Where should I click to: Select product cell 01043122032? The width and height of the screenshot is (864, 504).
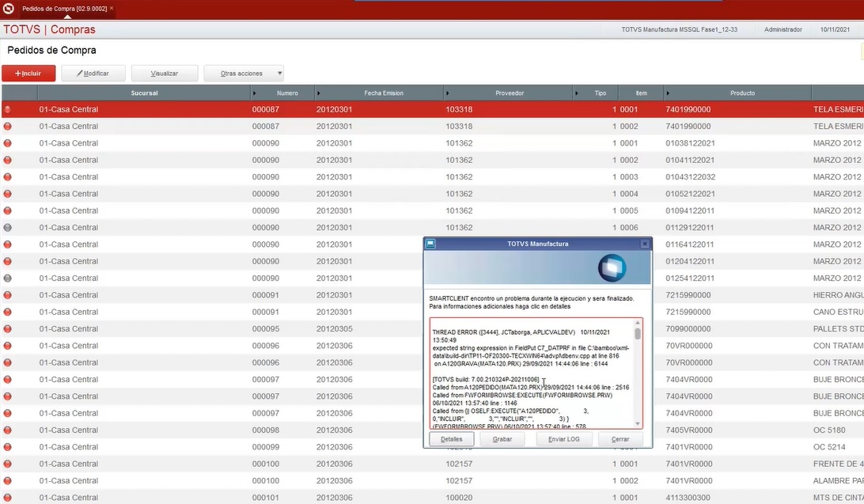point(691,176)
